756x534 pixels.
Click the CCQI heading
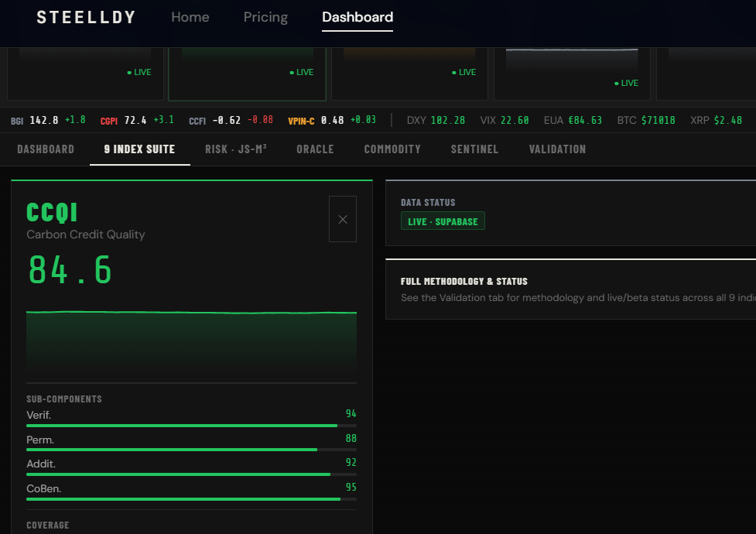[52, 212]
